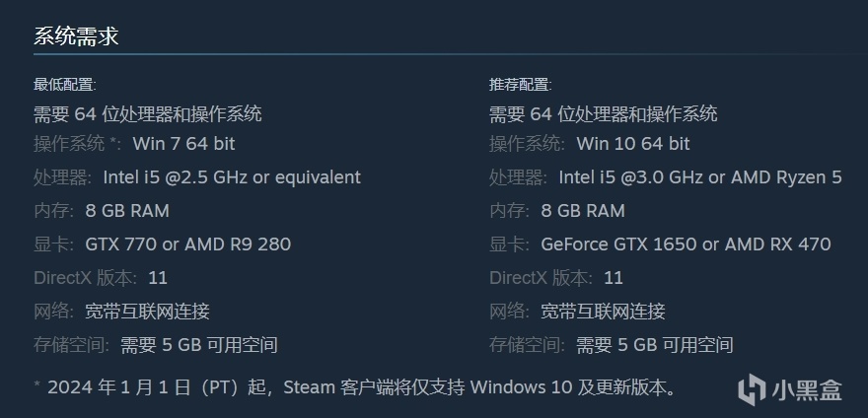Click minimum DirectX 版本 label

point(87,278)
